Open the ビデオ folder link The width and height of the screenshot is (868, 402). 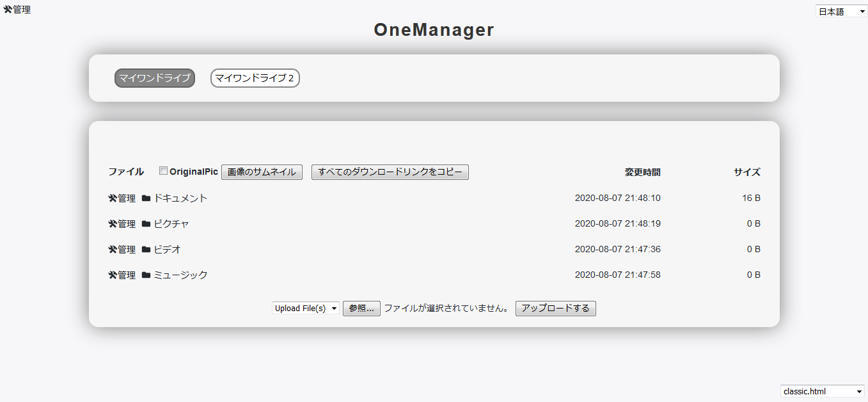click(x=167, y=250)
